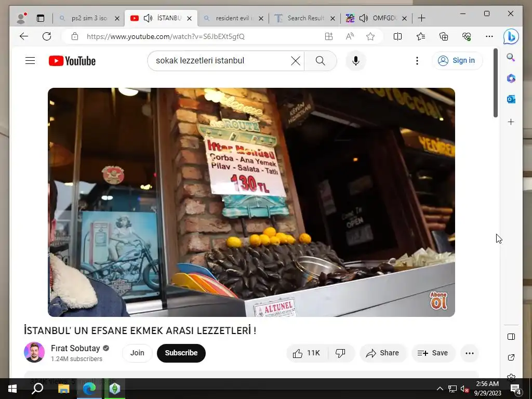Open Edge Settings and more menu
The width and height of the screenshot is (532, 399).
tap(489, 36)
